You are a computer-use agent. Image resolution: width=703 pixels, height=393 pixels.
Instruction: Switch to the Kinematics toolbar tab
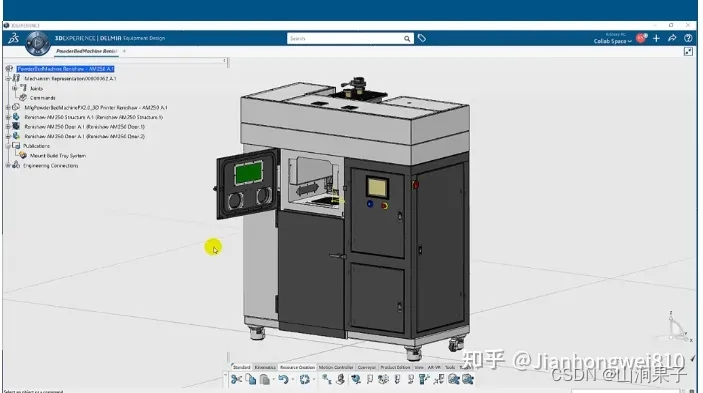[x=265, y=367]
